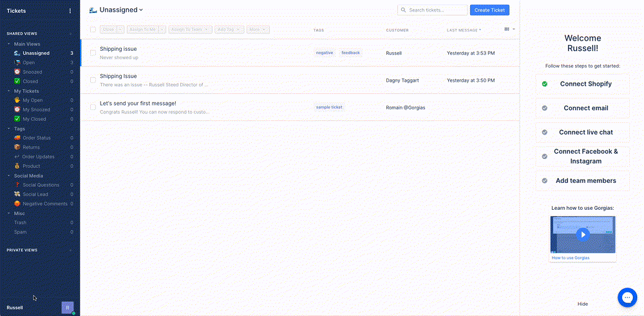Click the Open view mailbox icon
This screenshot has width=644, height=316.
[17, 62]
